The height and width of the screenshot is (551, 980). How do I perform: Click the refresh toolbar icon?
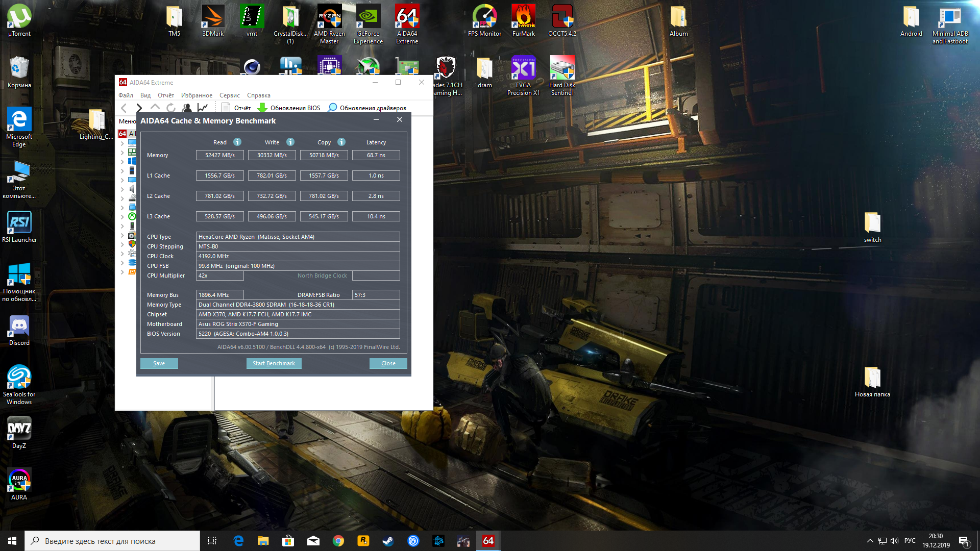coord(171,108)
